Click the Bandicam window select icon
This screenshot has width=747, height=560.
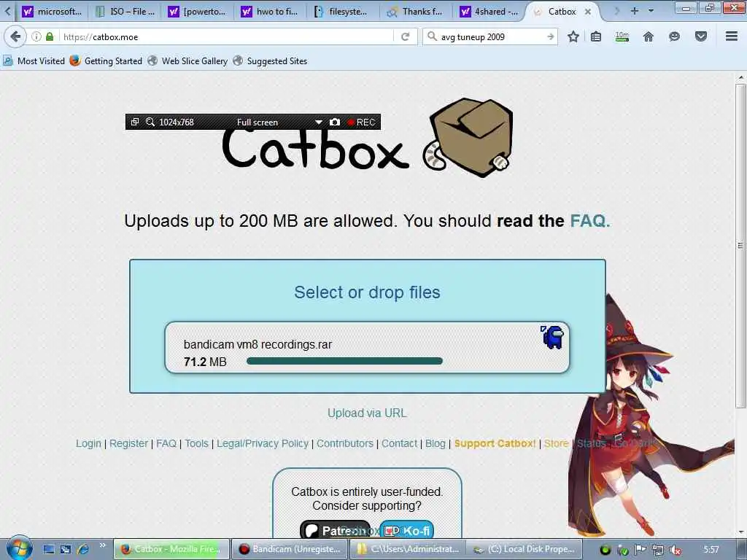pyautogui.click(x=135, y=122)
